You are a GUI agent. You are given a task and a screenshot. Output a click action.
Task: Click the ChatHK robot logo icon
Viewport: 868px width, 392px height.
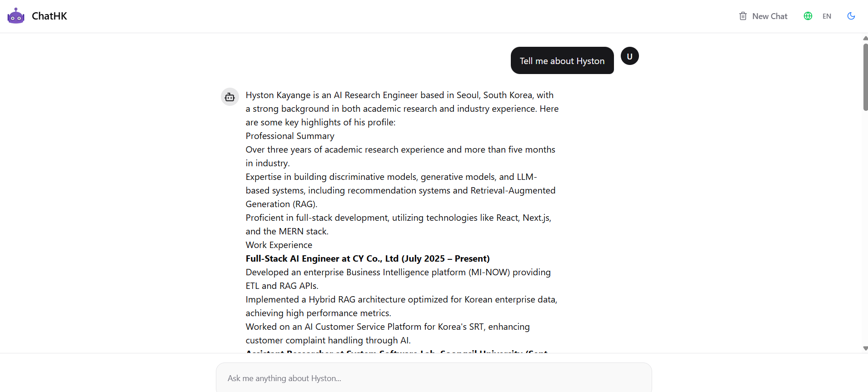tap(16, 16)
